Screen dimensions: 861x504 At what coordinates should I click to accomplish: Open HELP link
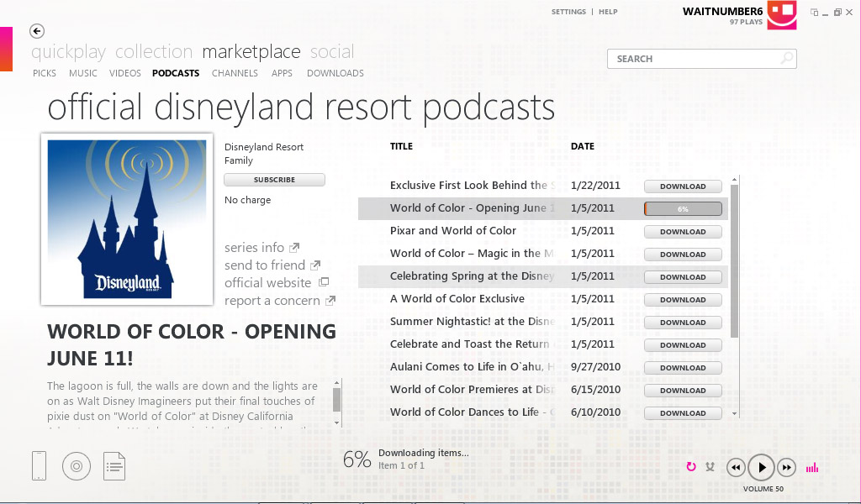(x=608, y=12)
